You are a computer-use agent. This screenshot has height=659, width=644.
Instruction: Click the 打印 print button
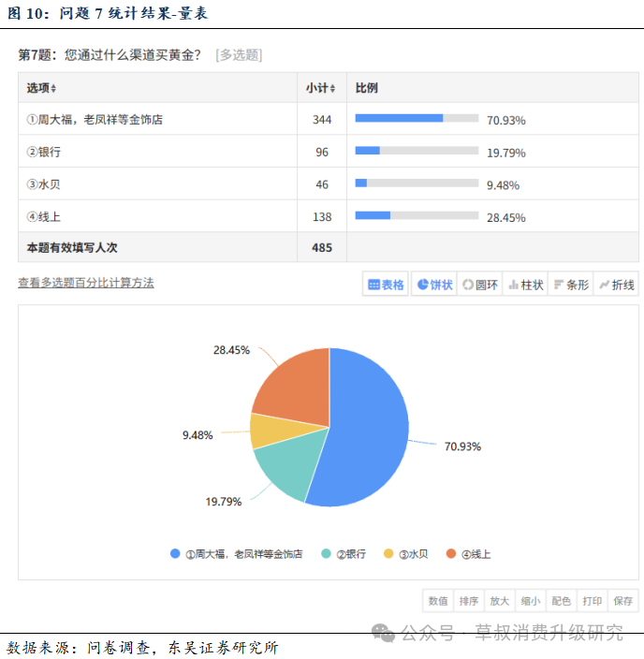tap(592, 601)
